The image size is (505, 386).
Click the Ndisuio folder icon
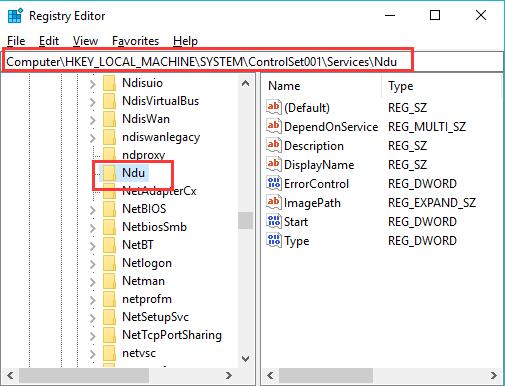coord(109,83)
